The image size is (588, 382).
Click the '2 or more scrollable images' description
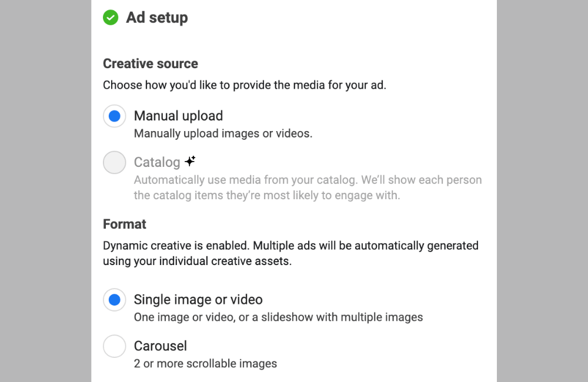(205, 364)
